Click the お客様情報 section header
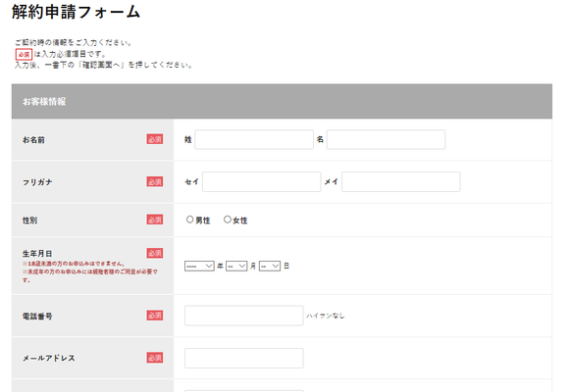Image resolution: width=572 pixels, height=392 pixels. coord(282,101)
